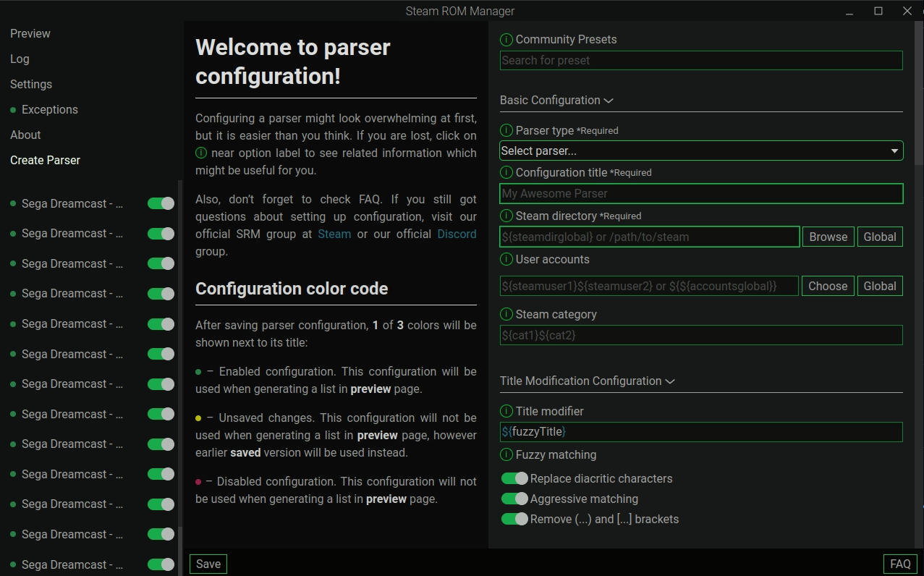Click Global button for User accounts
Image resolution: width=924 pixels, height=576 pixels.
[880, 286]
